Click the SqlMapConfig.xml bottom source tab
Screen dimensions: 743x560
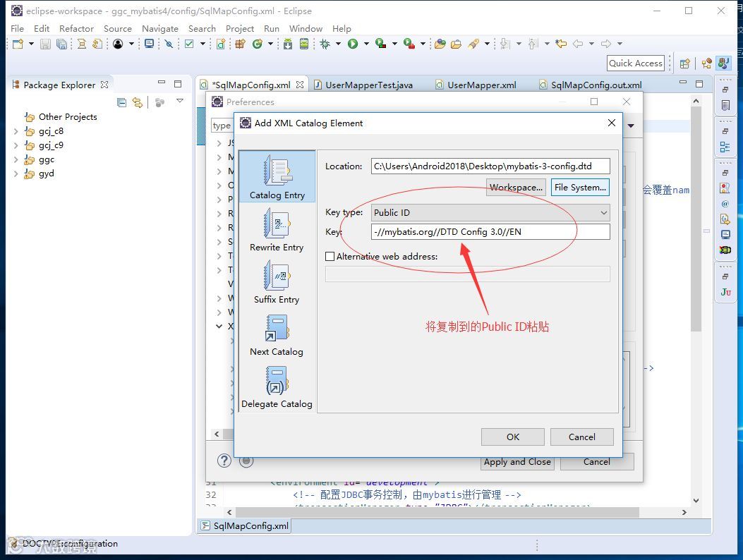(245, 526)
